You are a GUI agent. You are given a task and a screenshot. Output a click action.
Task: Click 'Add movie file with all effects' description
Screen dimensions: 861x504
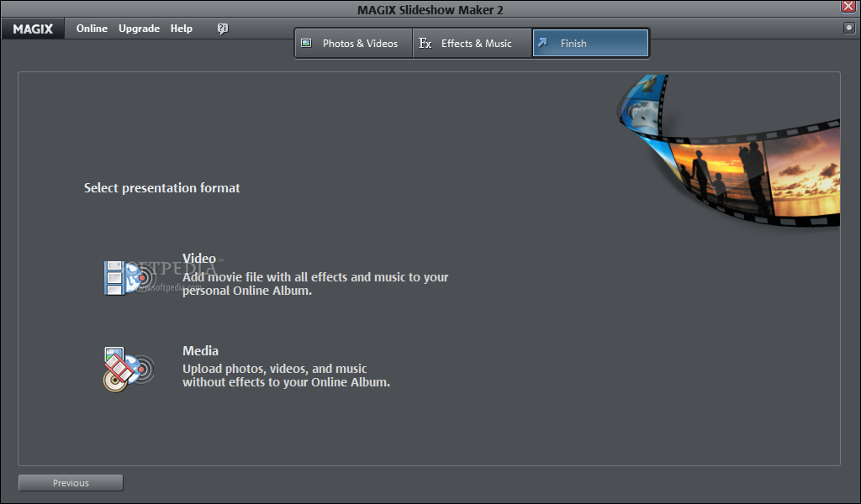[x=315, y=284]
